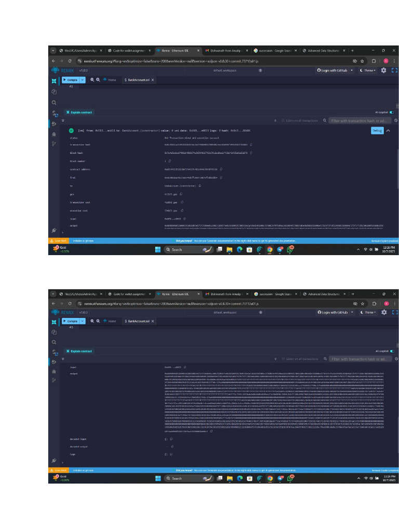Copy the decoded input value
The image size is (399, 532).
coord(171,439)
